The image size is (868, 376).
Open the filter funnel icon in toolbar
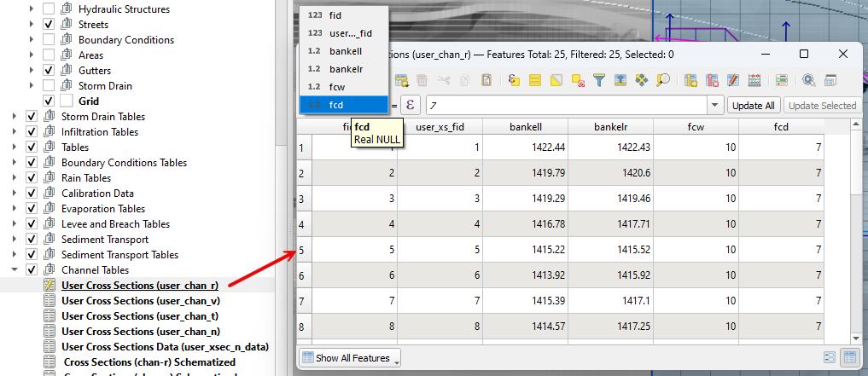599,80
